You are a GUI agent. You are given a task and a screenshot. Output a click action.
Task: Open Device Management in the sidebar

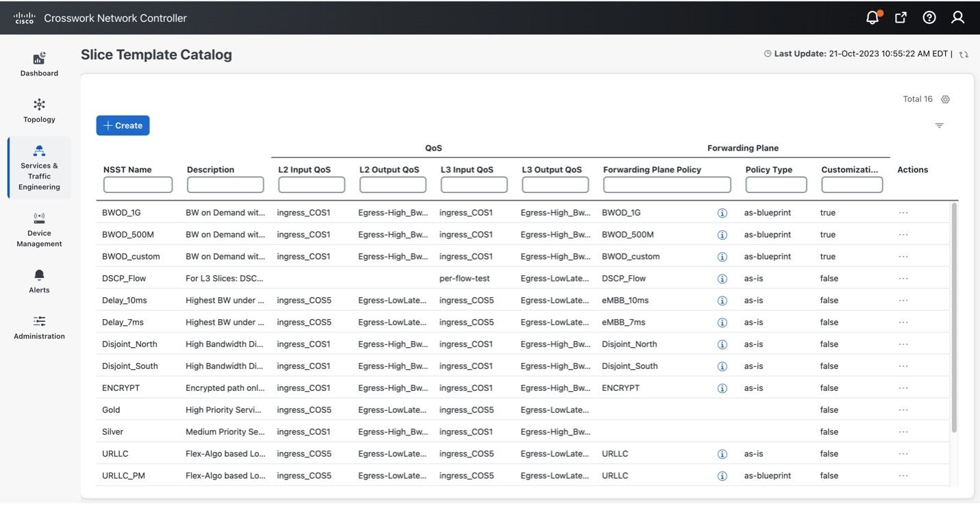click(39, 227)
